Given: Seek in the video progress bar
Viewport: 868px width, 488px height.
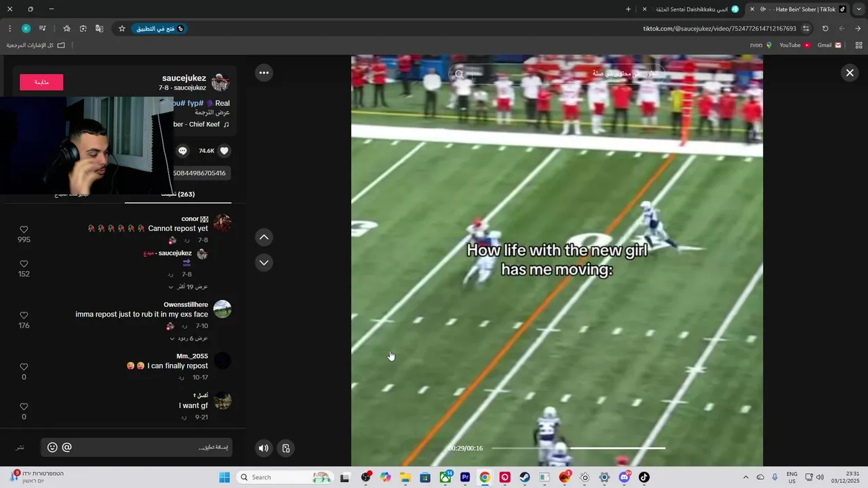Looking at the screenshot, I should click(578, 448).
